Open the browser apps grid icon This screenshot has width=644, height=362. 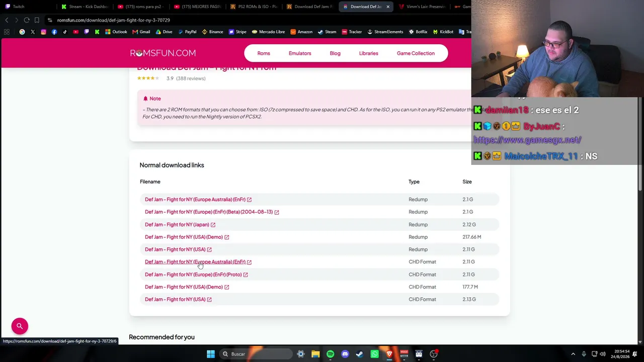(7, 32)
